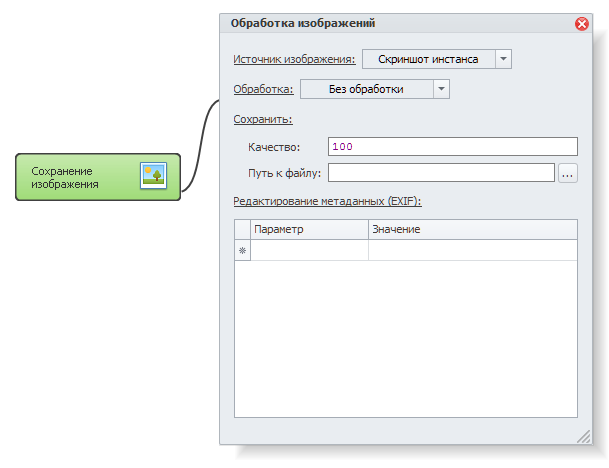Click the Редактирование метаданных (EXIF) label
This screenshot has height=468, width=609.
(x=327, y=201)
